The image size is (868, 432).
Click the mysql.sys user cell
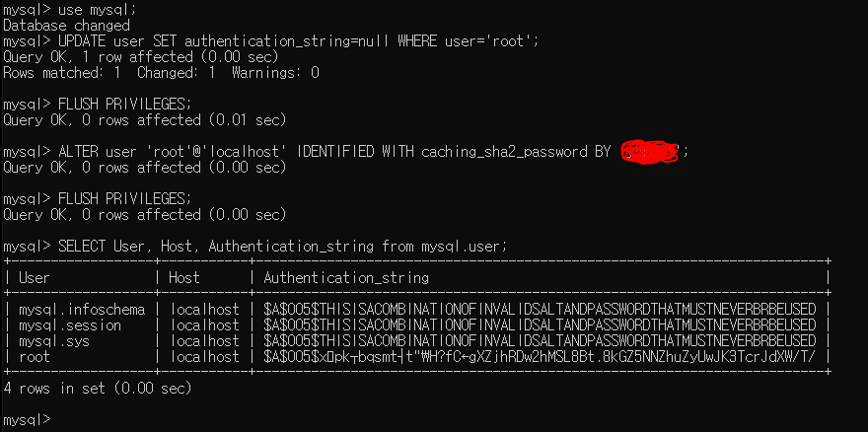point(54,340)
